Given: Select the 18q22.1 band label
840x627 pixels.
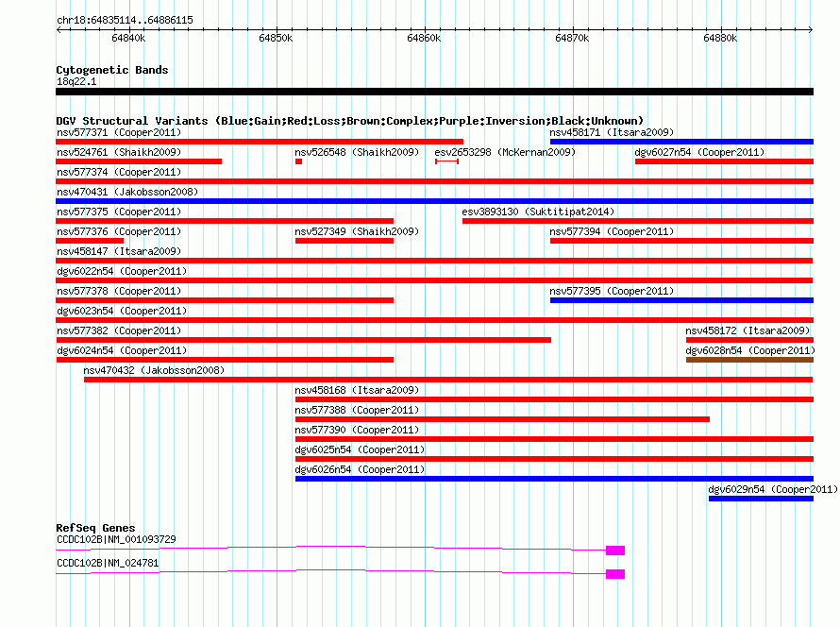Looking at the screenshot, I should (76, 81).
